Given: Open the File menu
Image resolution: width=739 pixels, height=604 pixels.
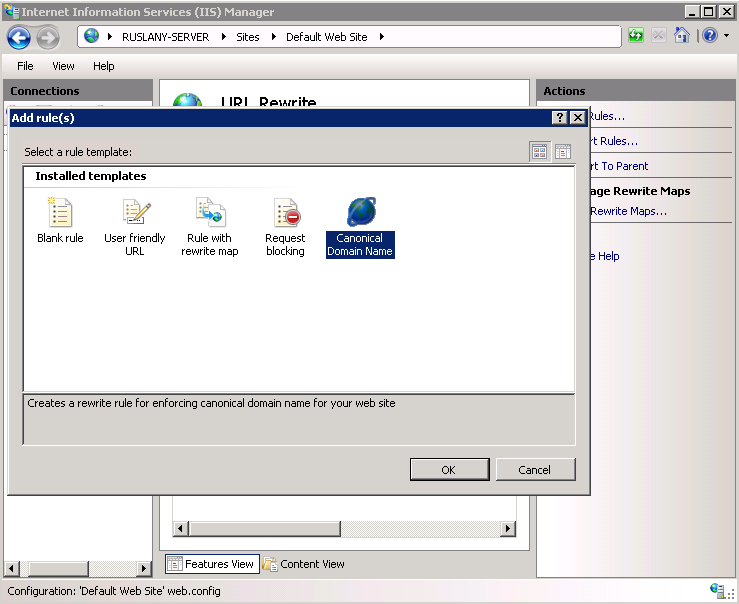Looking at the screenshot, I should coord(25,66).
